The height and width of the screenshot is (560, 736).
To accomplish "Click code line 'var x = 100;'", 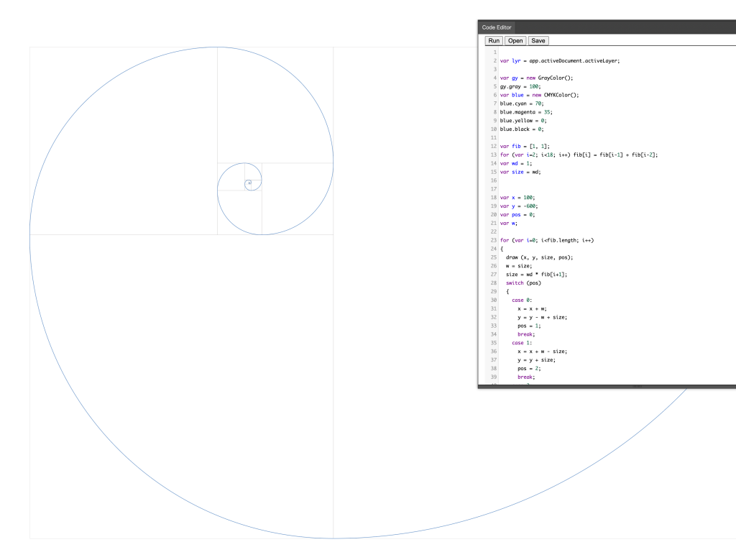I will pyautogui.click(x=517, y=198).
